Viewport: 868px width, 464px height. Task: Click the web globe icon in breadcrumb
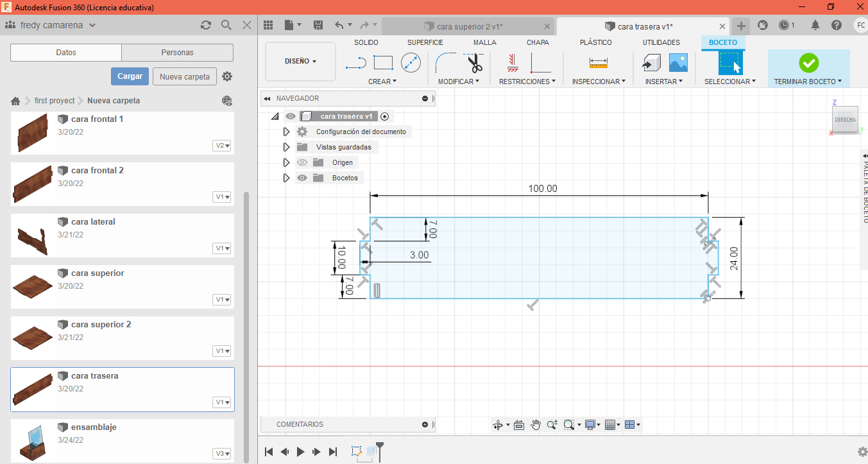[226, 101]
